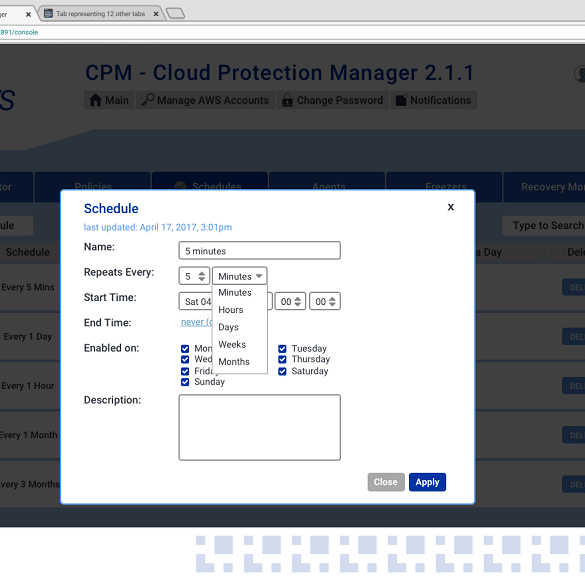Click the 'last updated: April 17, 2017' text
Screen dimensions: 585x578
pos(158,227)
